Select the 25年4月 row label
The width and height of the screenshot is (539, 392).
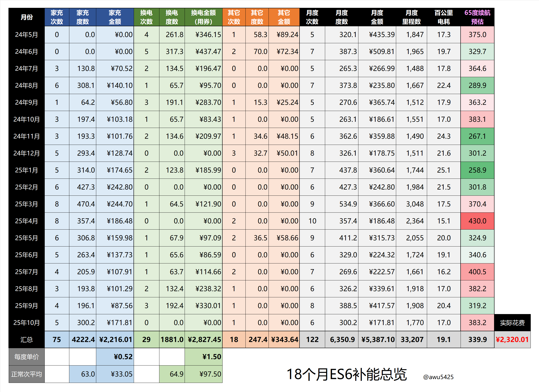(26, 221)
